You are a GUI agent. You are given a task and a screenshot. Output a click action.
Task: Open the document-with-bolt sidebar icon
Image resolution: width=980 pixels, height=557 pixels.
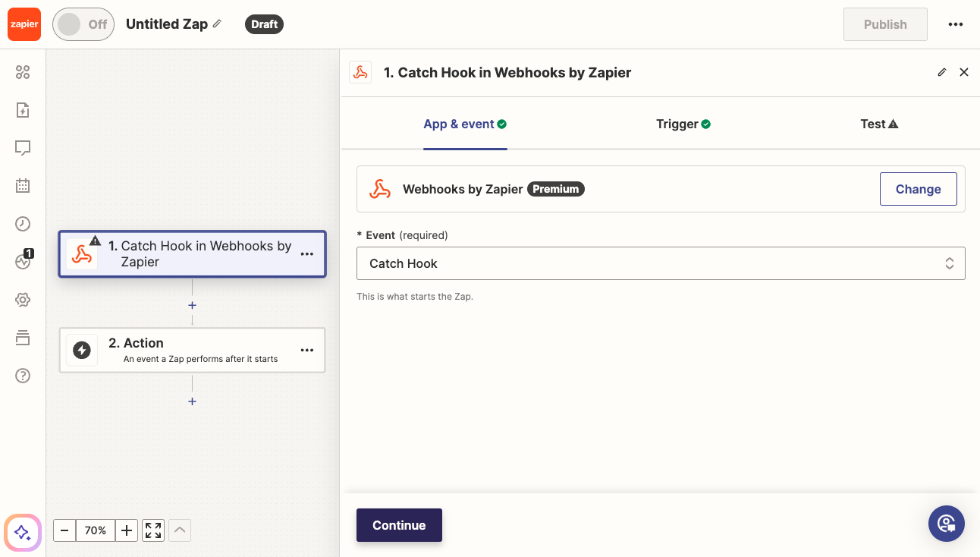[x=23, y=110]
